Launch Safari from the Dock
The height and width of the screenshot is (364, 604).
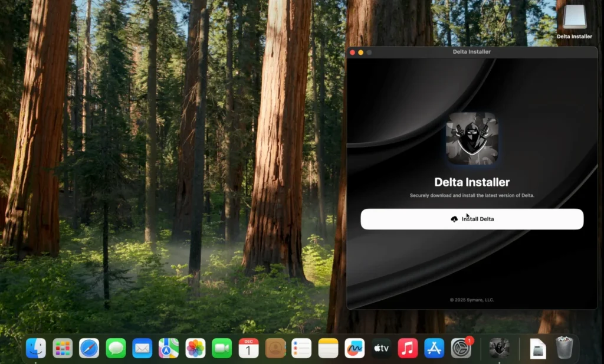coord(89,348)
